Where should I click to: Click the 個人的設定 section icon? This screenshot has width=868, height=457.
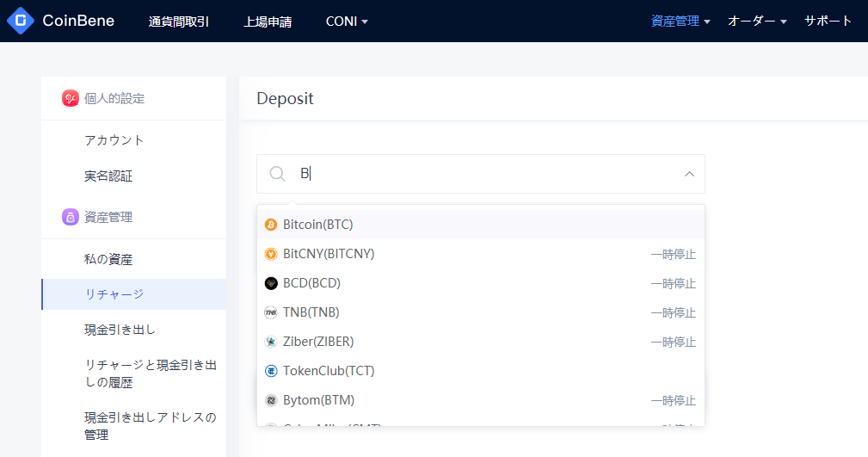pos(71,99)
